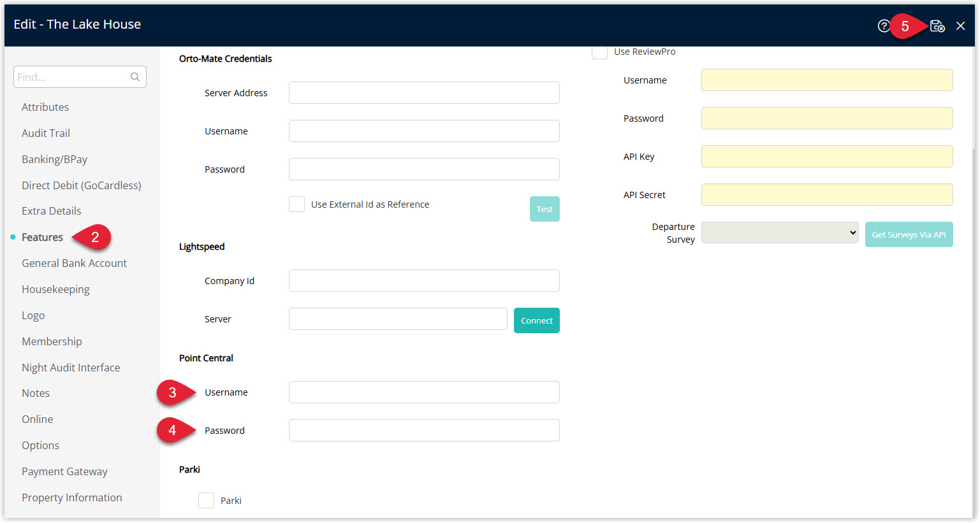Click the Save and Exit icon
The image size is (980, 523).
tap(937, 26)
